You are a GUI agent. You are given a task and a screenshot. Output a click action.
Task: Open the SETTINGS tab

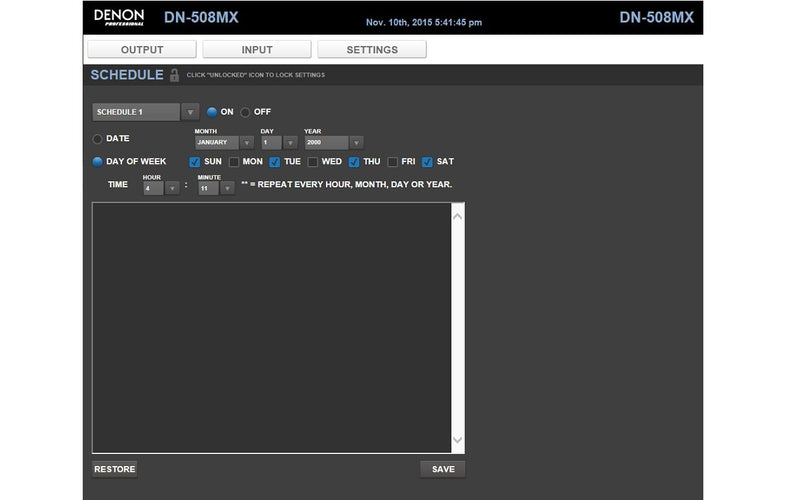point(372,49)
